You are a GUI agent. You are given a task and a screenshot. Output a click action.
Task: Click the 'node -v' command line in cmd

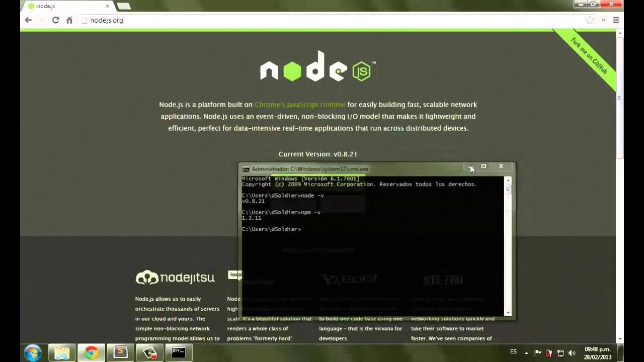[x=283, y=196]
